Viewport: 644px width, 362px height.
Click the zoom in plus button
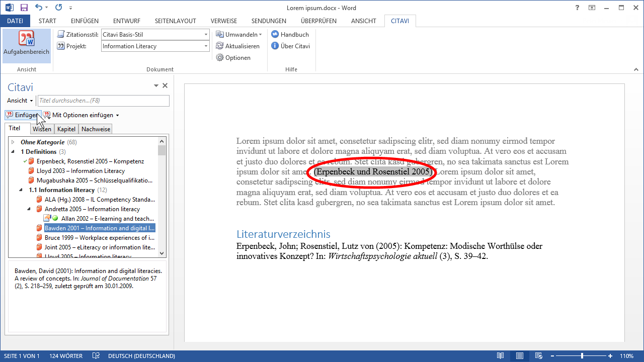tap(610, 356)
